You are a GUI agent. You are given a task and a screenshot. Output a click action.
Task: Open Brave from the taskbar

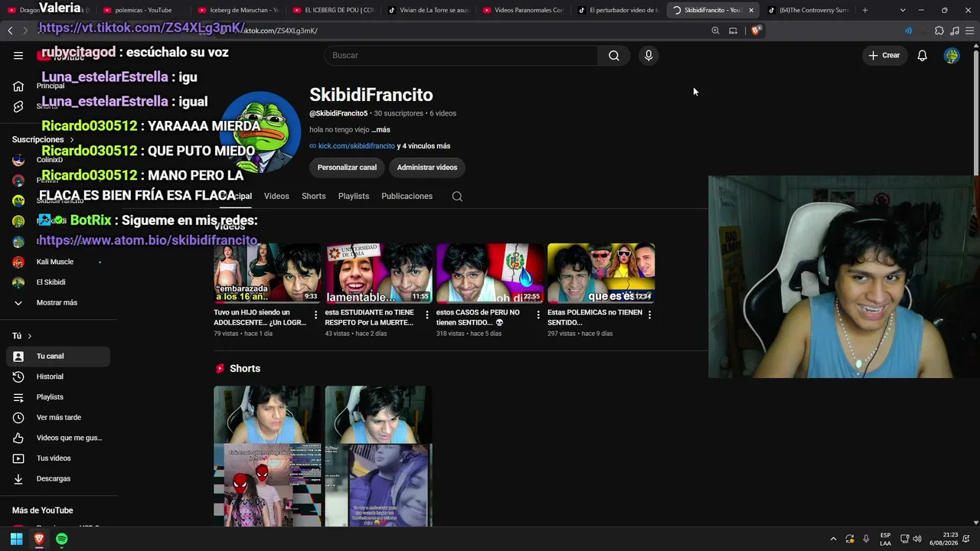(39, 539)
